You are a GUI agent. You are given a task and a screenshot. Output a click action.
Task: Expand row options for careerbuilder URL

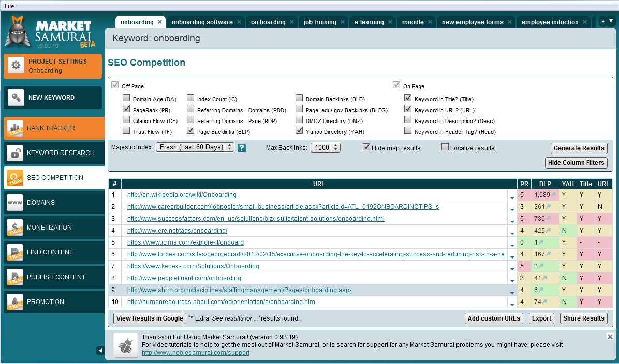click(x=512, y=209)
